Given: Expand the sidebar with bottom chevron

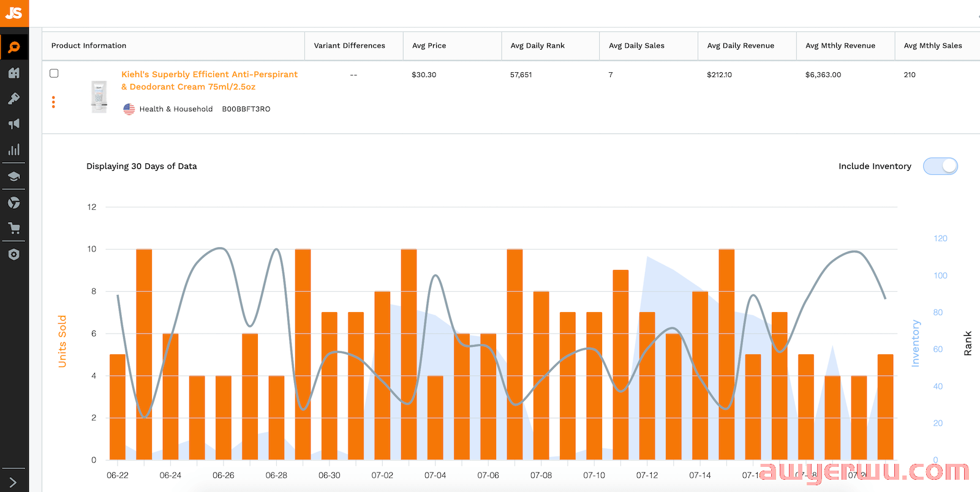Looking at the screenshot, I should pyautogui.click(x=13, y=482).
